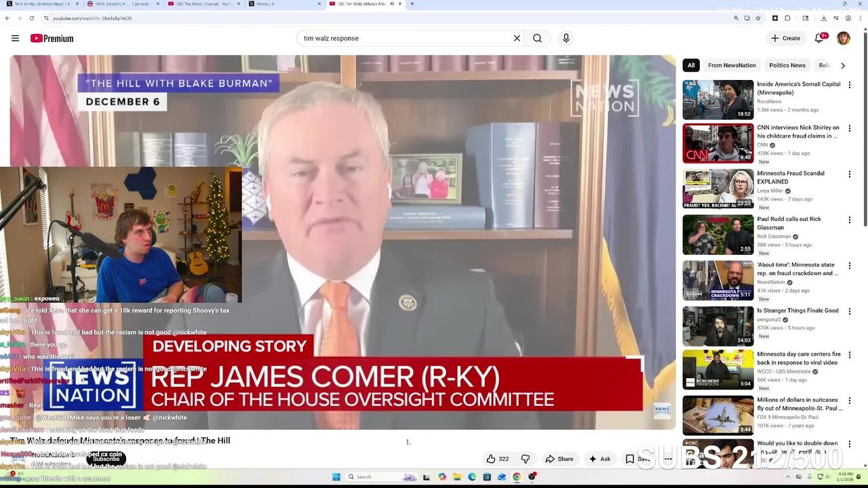Open Microsoft Edge from the taskbar

point(472,477)
